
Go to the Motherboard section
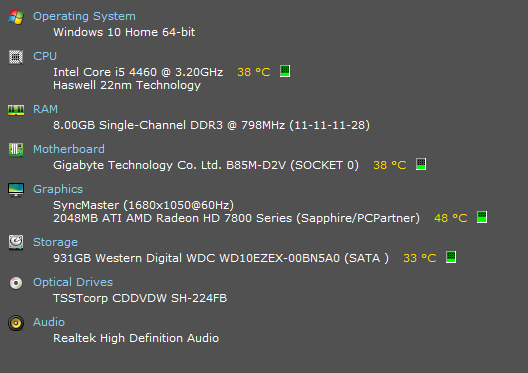tap(69, 149)
